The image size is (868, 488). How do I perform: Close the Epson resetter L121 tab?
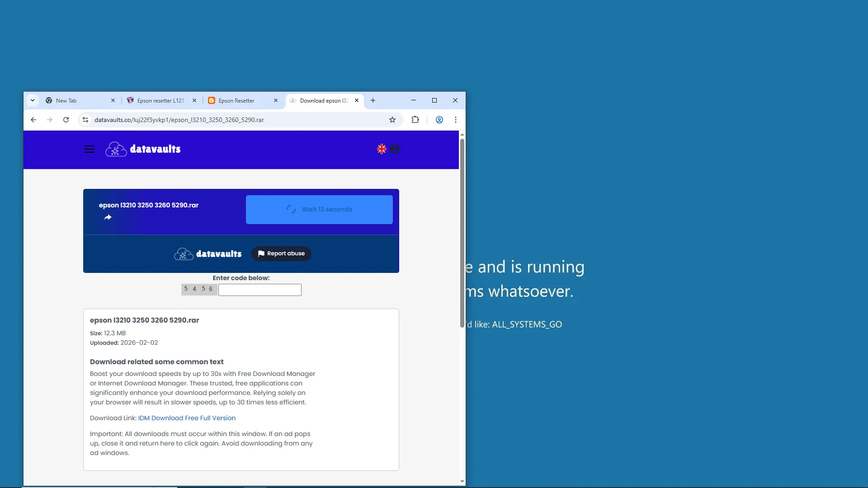click(x=194, y=100)
